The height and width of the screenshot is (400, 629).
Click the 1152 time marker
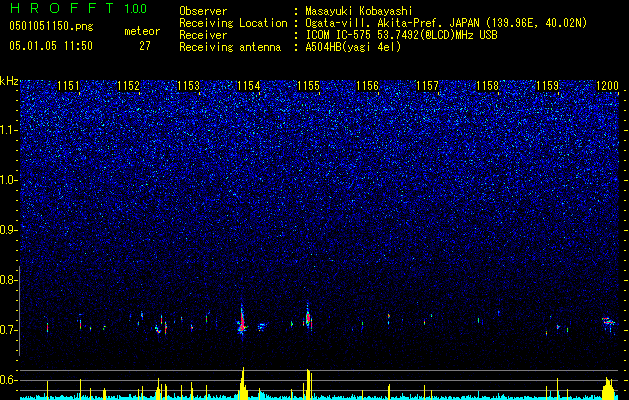tap(128, 86)
